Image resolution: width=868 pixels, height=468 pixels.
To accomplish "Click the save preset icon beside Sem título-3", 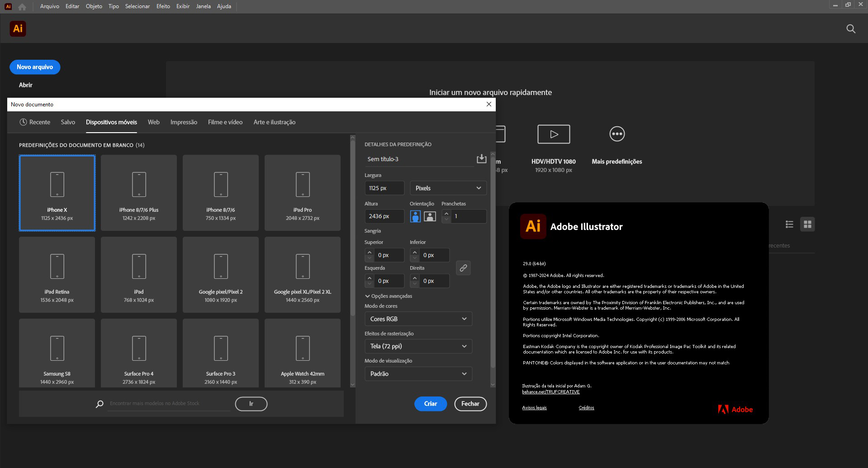I will pos(481,158).
